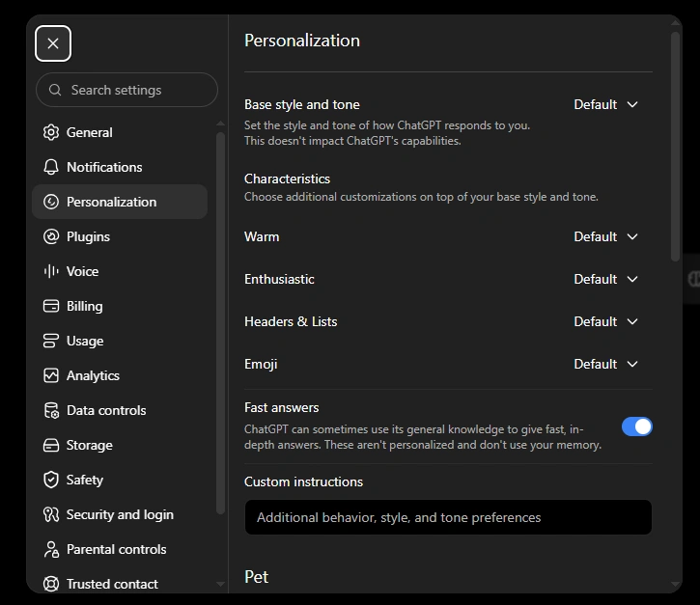Click the Personalization page heading
Image resolution: width=700 pixels, height=605 pixels.
[302, 41]
